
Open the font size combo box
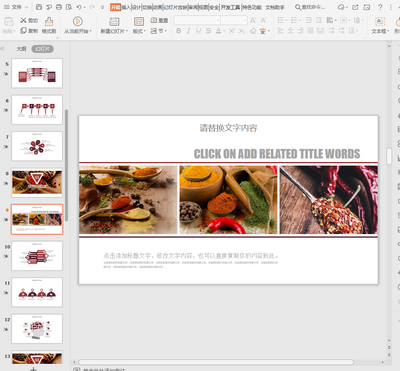coord(234,20)
